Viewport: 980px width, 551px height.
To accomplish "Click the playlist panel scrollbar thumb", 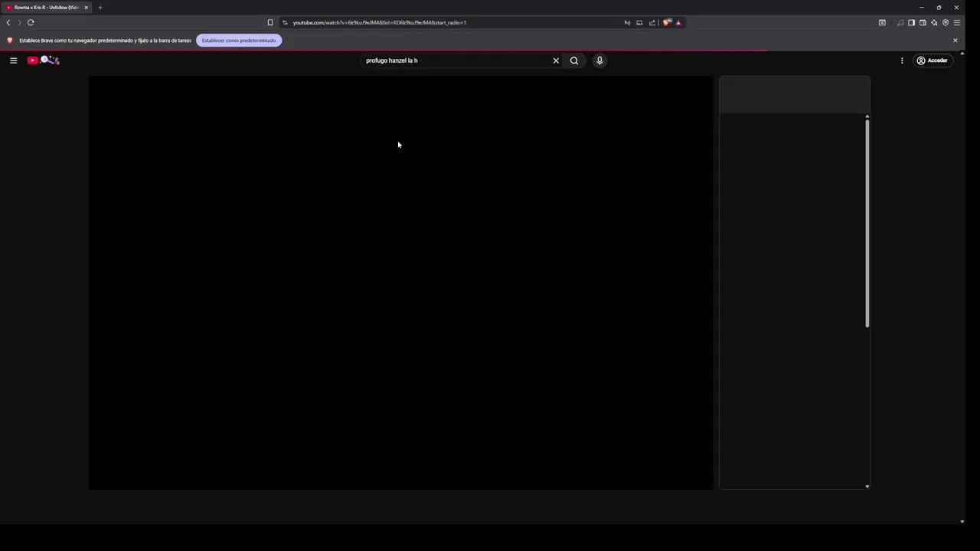I will point(867,223).
